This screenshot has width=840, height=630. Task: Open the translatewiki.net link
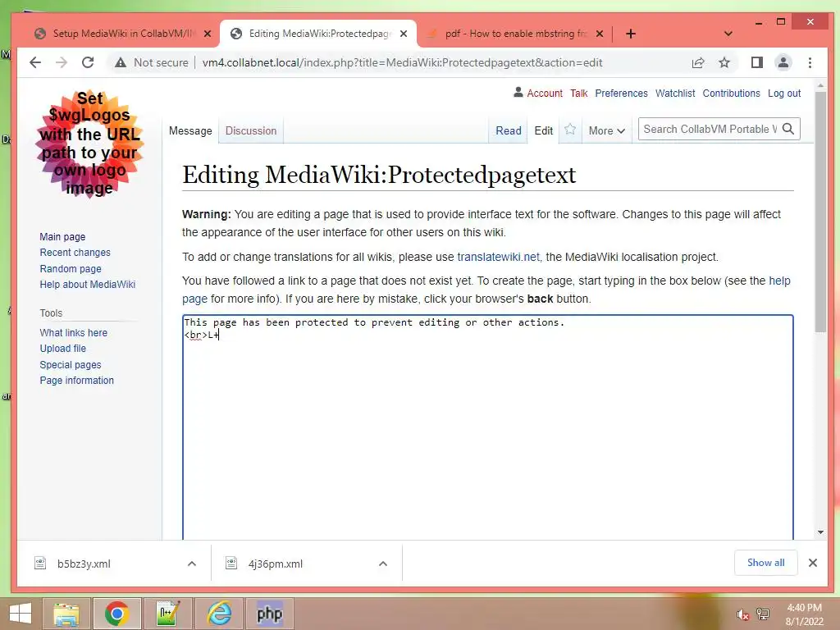pos(498,257)
